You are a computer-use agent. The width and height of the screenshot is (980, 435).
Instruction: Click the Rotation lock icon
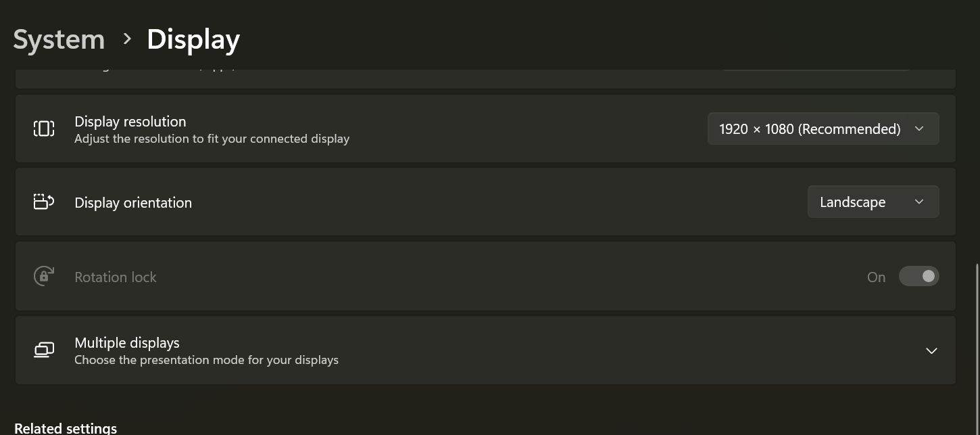click(43, 276)
